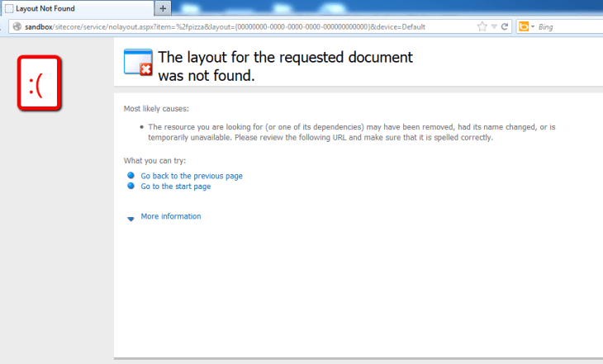Image resolution: width=603 pixels, height=364 pixels.
Task: Click the blue bullet beside Go to start page
Action: click(x=131, y=187)
